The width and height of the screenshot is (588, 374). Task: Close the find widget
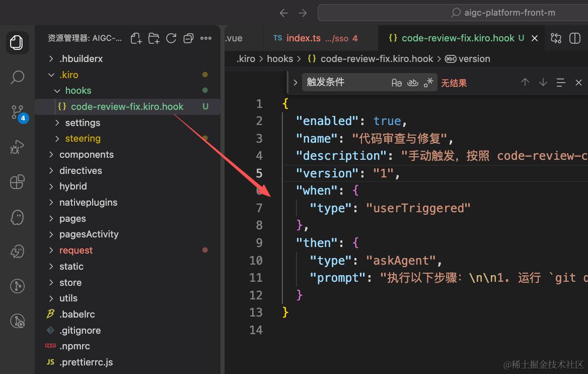[x=578, y=83]
